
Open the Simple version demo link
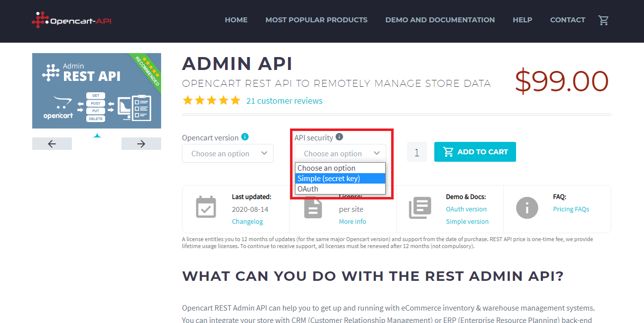467,222
